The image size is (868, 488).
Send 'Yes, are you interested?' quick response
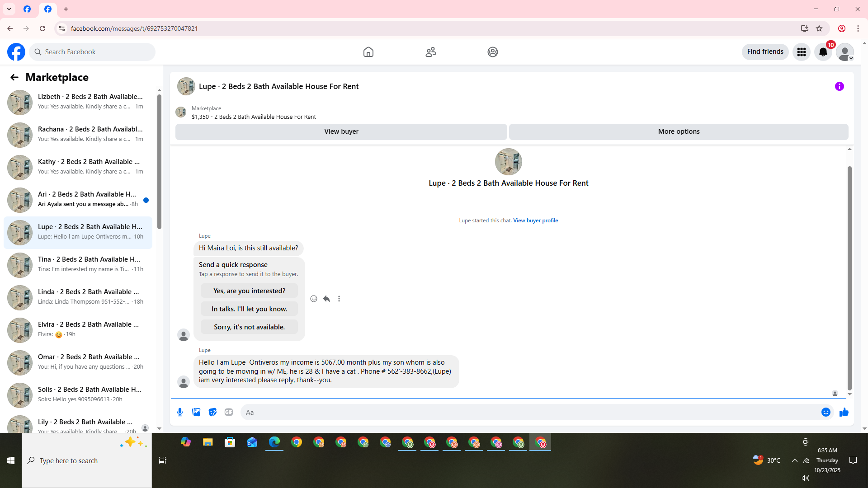point(249,291)
